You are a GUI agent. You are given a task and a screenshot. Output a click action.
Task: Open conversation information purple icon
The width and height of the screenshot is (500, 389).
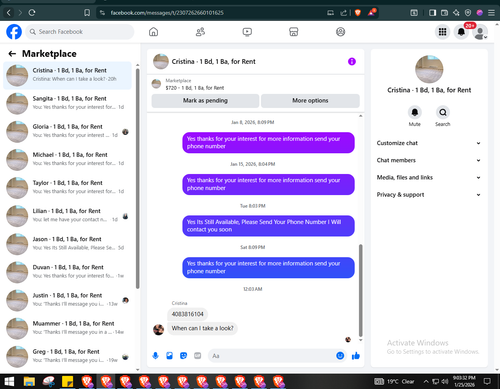tap(352, 61)
